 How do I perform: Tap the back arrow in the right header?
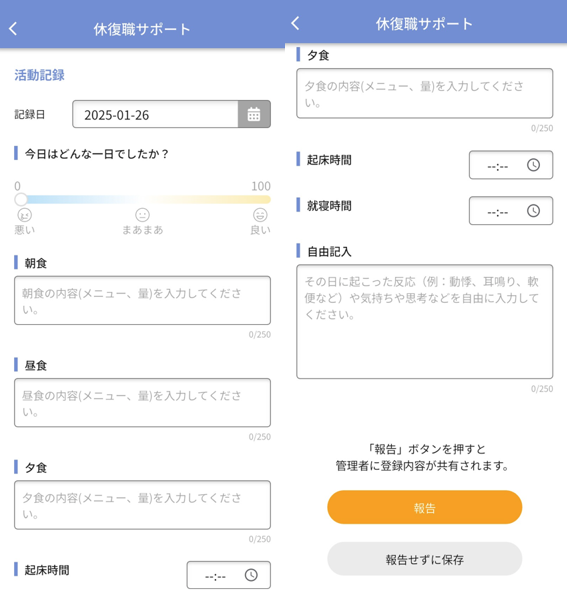(295, 23)
